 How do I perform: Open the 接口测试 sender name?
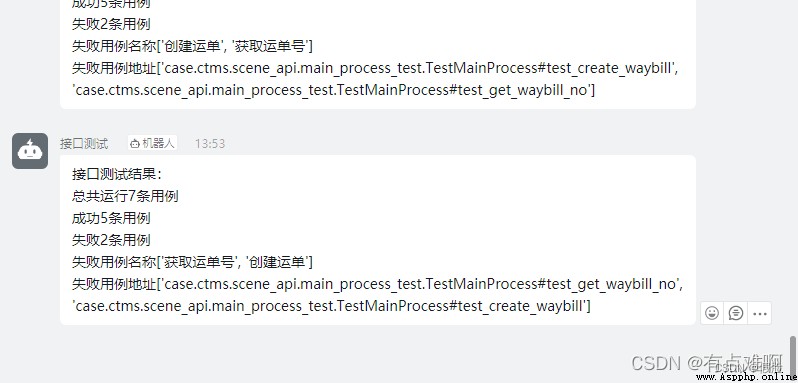point(84,143)
